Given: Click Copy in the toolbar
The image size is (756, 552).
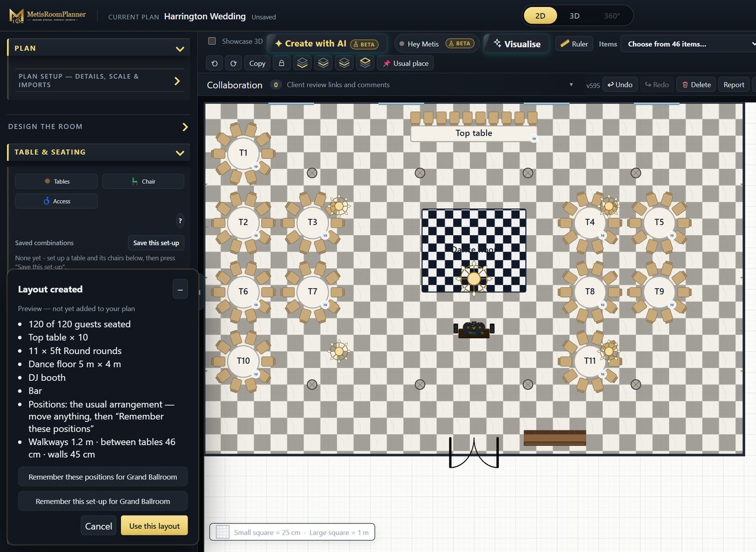Looking at the screenshot, I should click(x=257, y=63).
